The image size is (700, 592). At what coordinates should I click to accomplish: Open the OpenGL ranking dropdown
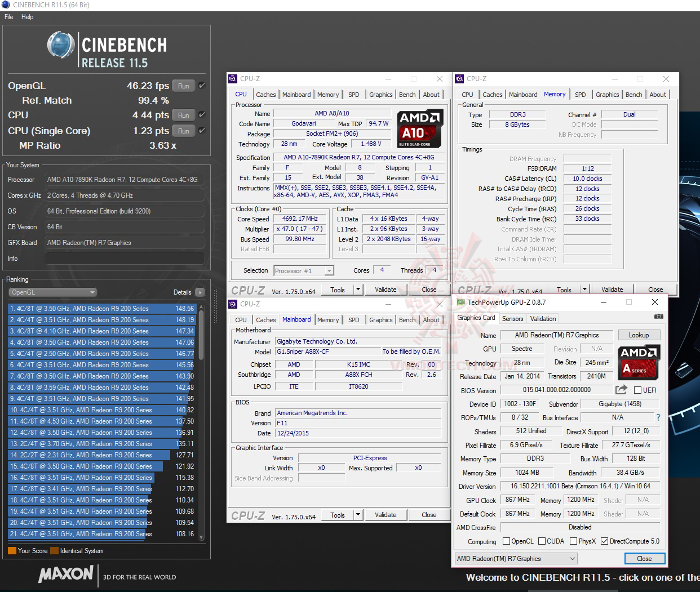(52, 292)
